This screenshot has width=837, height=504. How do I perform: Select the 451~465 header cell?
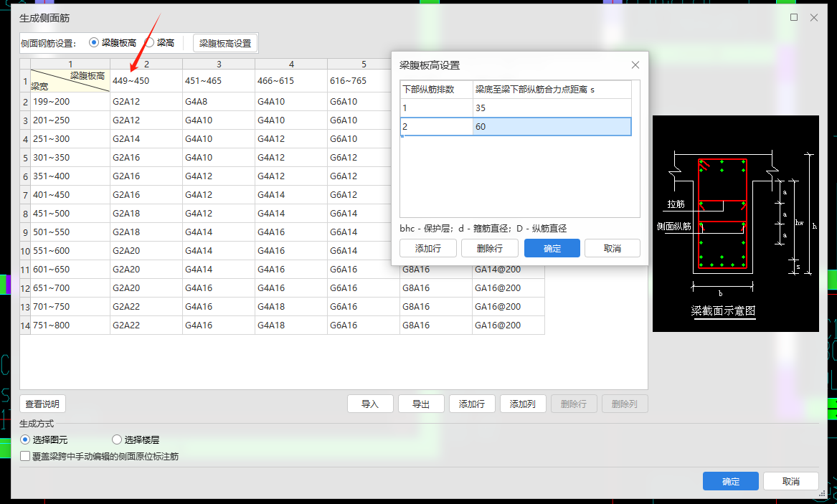click(x=219, y=81)
